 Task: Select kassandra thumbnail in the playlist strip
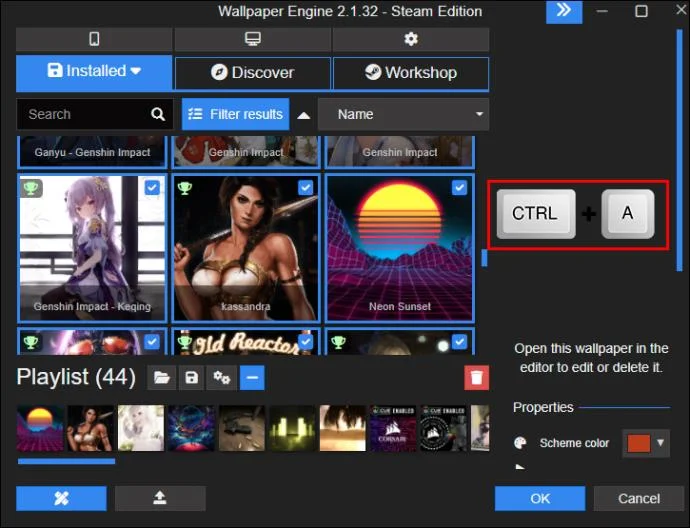tap(90, 429)
